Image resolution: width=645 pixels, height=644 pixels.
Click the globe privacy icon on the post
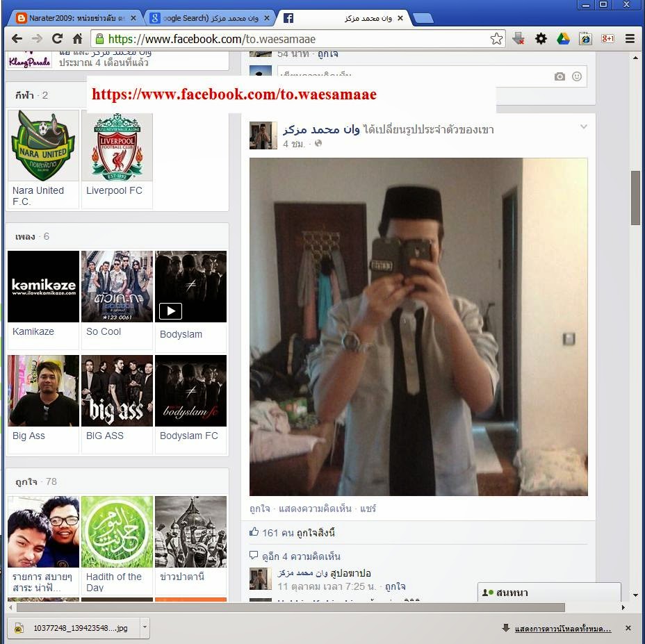318,143
